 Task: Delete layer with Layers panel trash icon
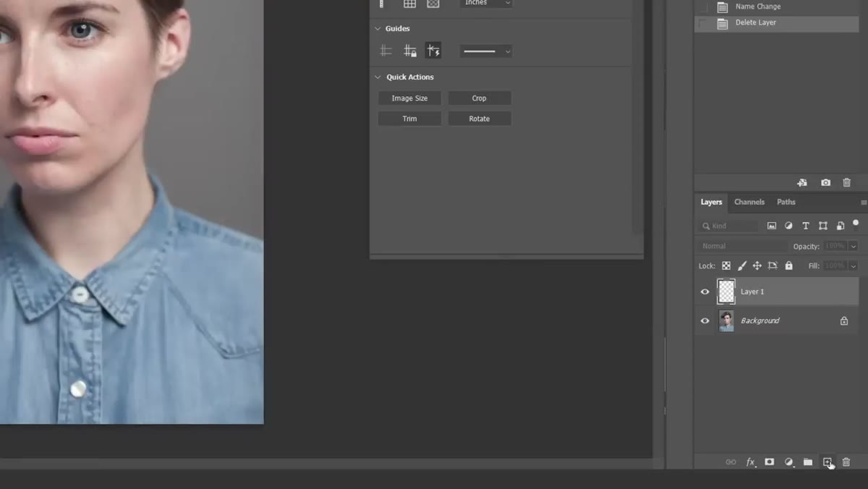tap(846, 462)
